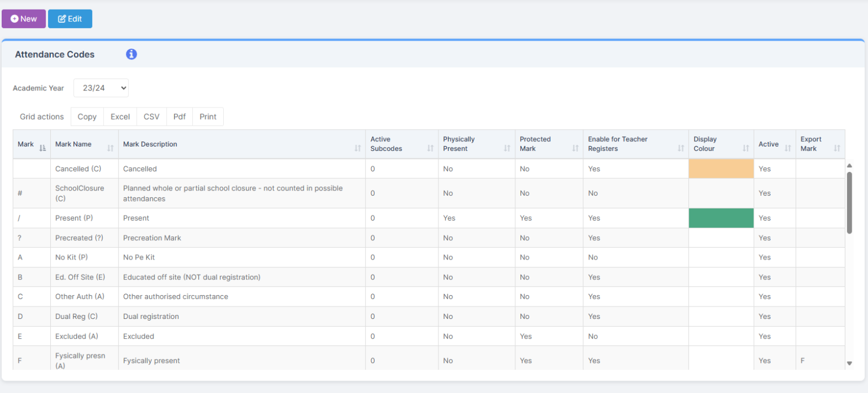Sort by Export Mark column arrows
The height and width of the screenshot is (393, 868).
coord(837,148)
